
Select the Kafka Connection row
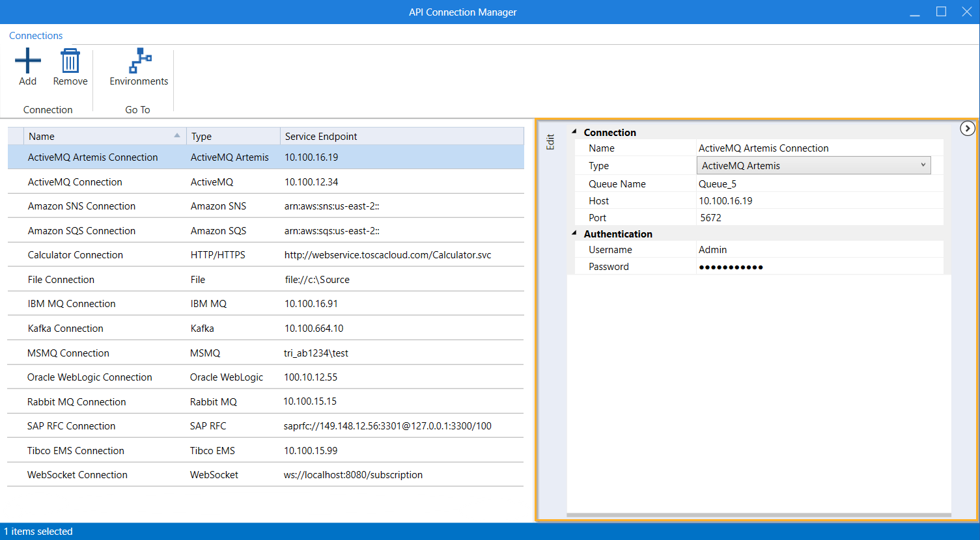66,329
